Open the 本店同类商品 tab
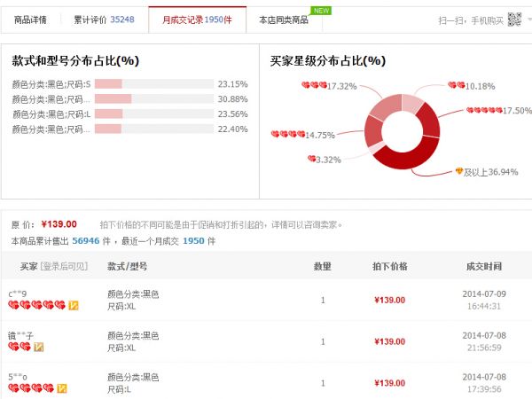Image resolution: width=532 pixels, height=399 pixels. pos(284,20)
